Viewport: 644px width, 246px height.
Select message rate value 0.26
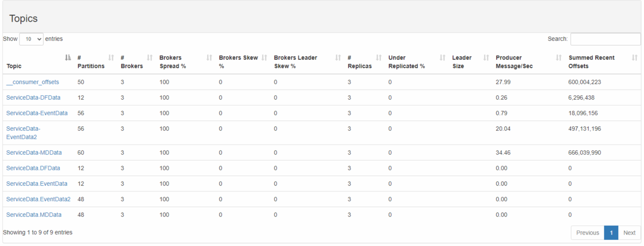pyautogui.click(x=501, y=98)
